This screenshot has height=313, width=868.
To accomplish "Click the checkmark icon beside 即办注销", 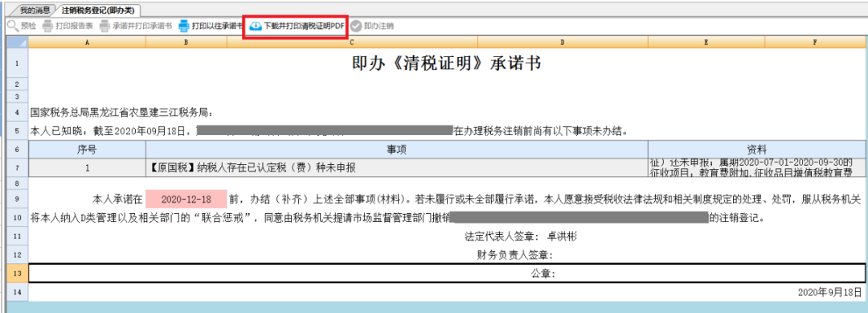I will [356, 26].
